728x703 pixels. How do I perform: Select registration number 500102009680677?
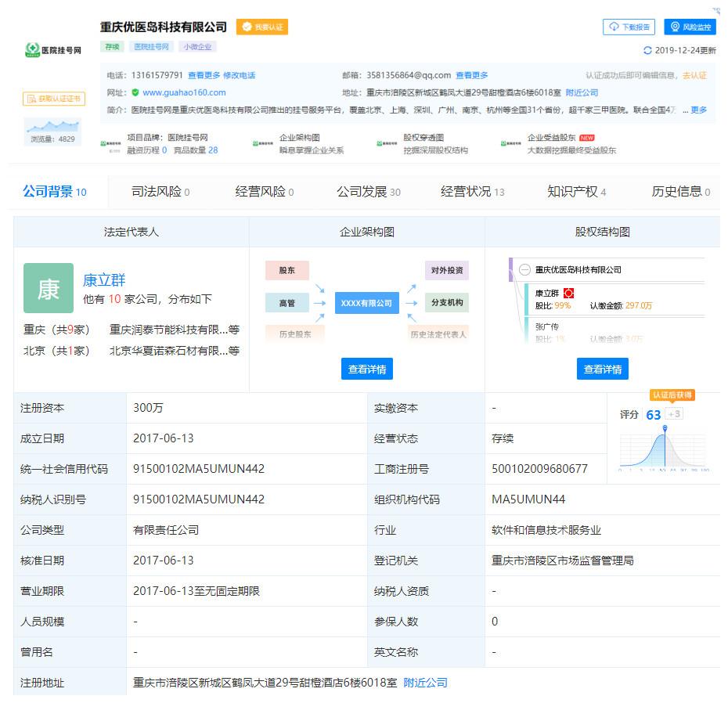pyautogui.click(x=539, y=468)
